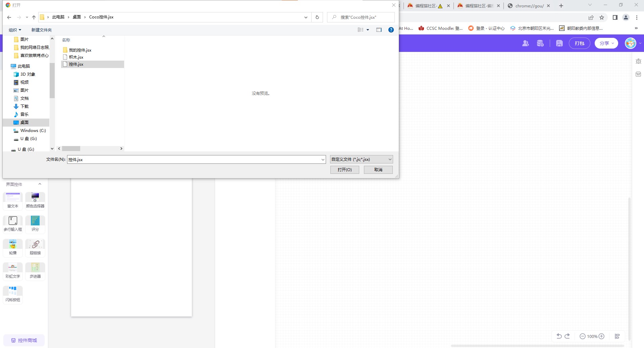The width and height of the screenshot is (644, 348).
Task: Open the 文件名 filename history dropdown
Action: click(x=323, y=159)
